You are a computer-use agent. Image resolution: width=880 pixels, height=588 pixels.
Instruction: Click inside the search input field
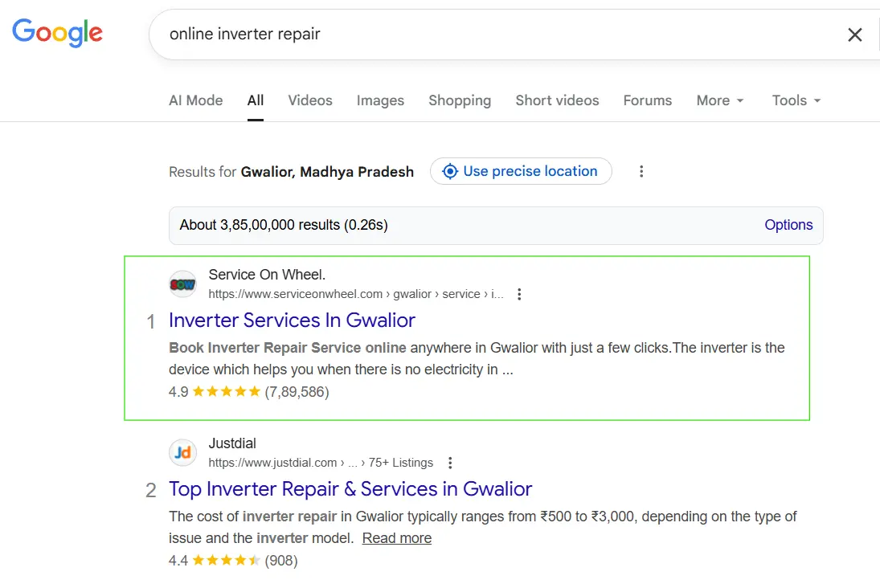tap(482, 35)
